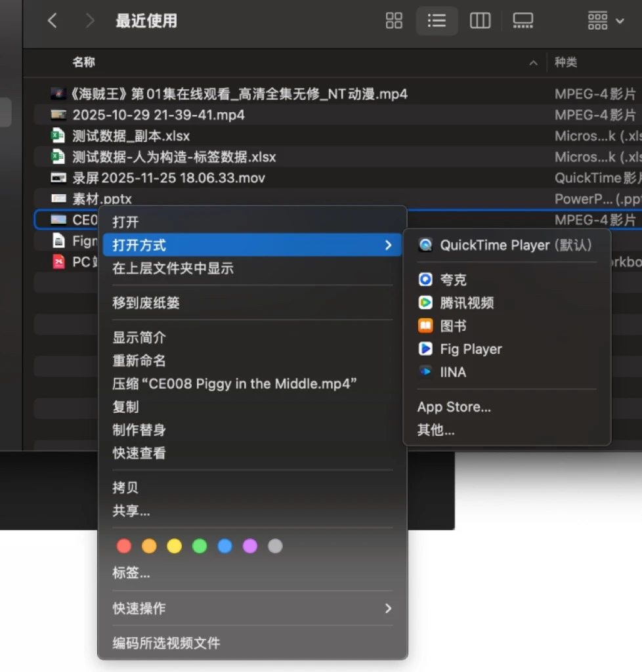
Task: Click the back navigation arrow
Action: click(x=52, y=20)
